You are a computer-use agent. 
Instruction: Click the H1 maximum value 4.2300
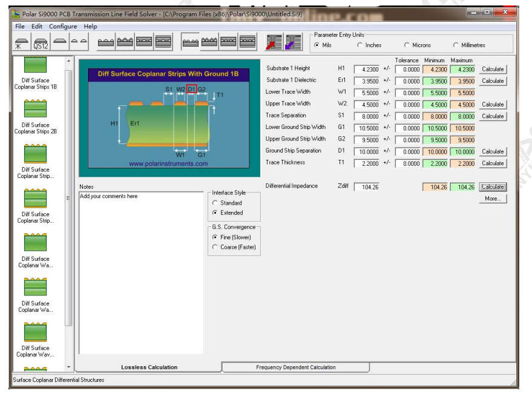(x=463, y=70)
